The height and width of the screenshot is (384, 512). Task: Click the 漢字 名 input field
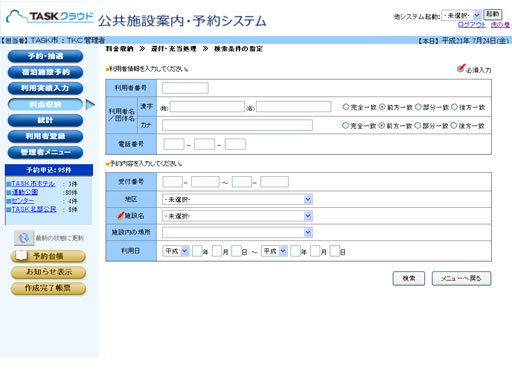click(293, 107)
